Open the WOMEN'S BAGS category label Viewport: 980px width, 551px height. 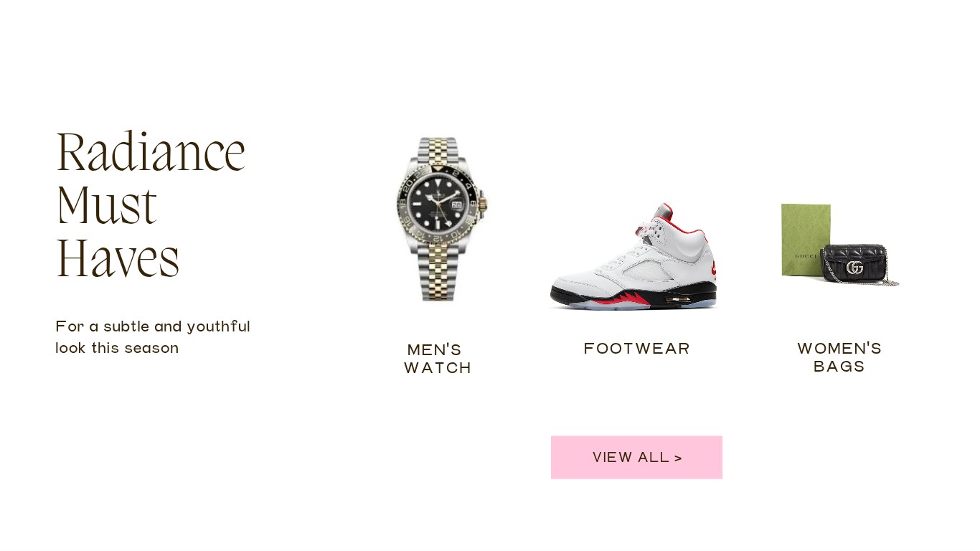pyautogui.click(x=839, y=357)
